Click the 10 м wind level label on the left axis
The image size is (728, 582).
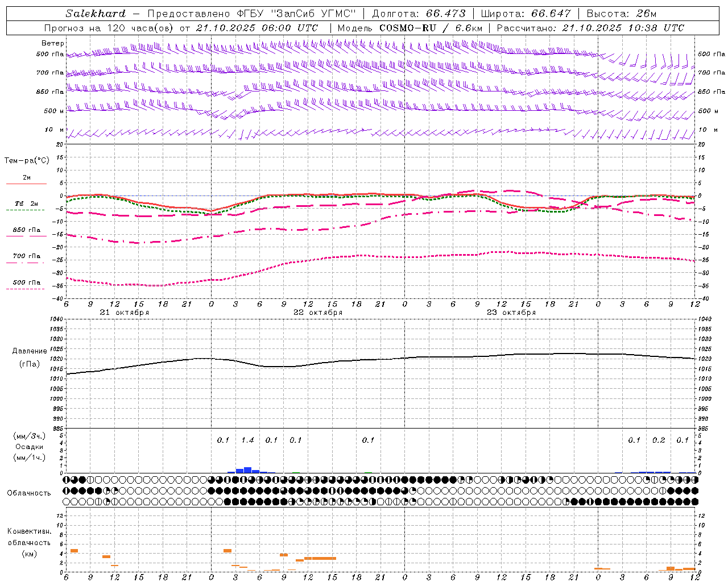(55, 130)
